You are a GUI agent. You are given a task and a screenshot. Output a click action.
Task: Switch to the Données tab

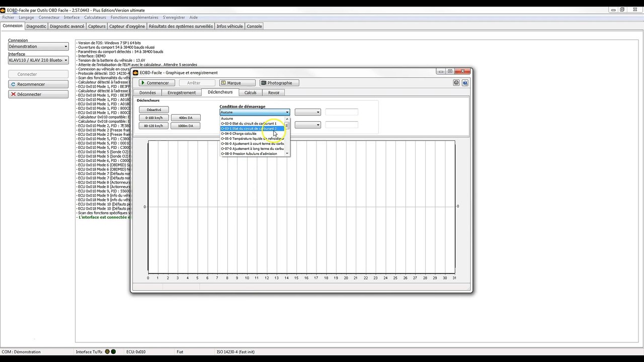pos(147,93)
